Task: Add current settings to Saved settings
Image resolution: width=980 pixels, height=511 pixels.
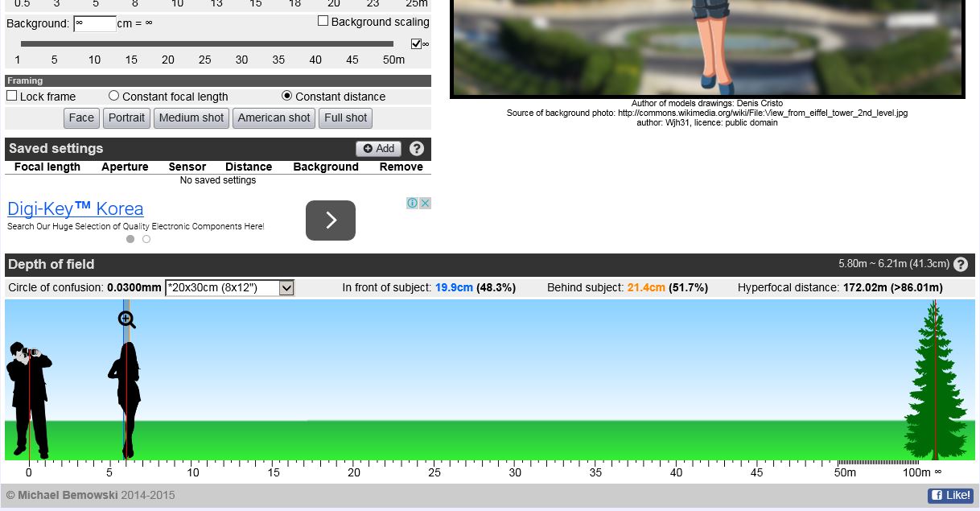Action: tap(378, 149)
